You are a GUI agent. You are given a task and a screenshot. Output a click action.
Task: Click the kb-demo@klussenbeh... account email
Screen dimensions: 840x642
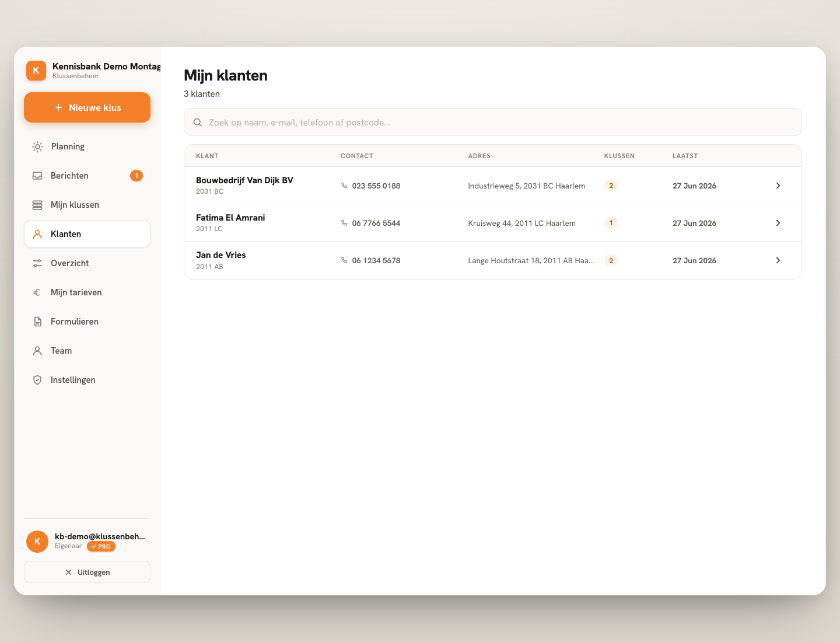[x=100, y=536]
